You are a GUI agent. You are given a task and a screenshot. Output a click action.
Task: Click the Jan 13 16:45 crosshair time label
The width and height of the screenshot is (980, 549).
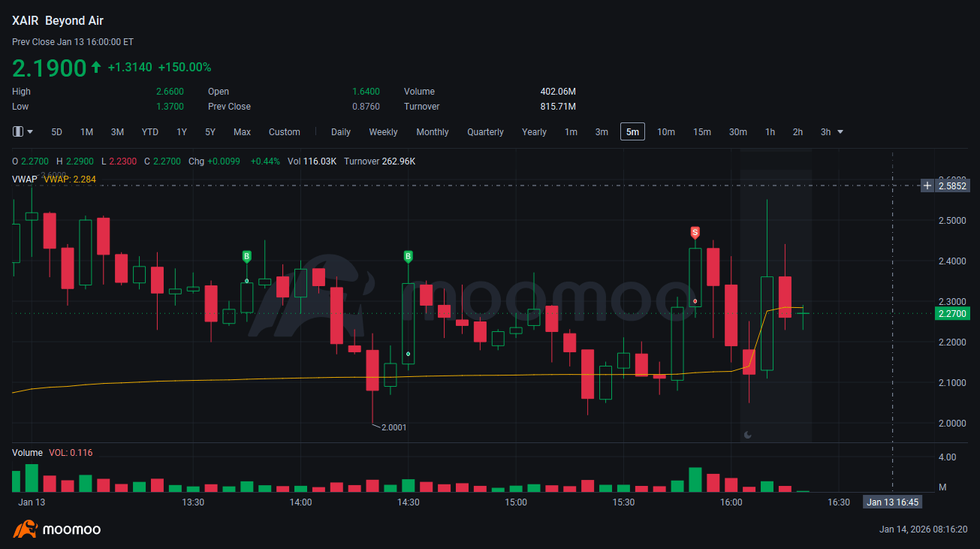[893, 502]
